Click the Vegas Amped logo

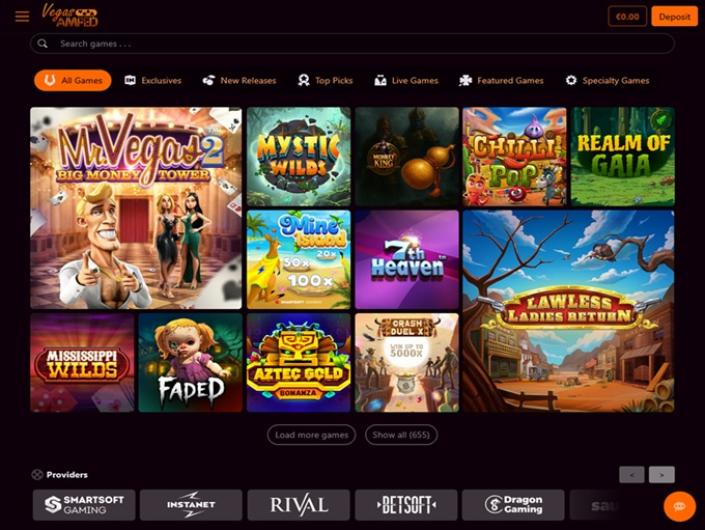pos(70,15)
